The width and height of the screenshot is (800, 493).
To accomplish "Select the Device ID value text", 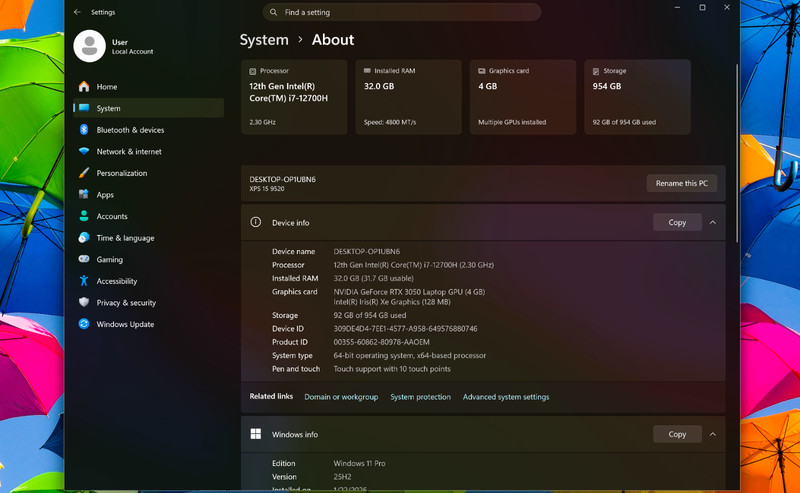I will [405, 329].
